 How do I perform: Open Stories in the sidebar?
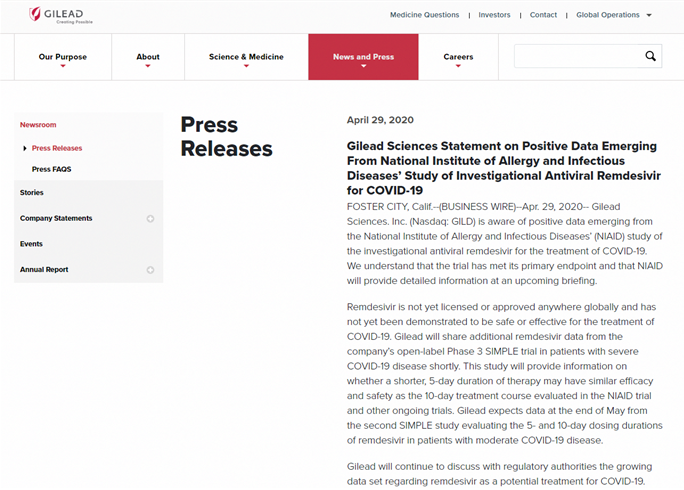[x=31, y=192]
